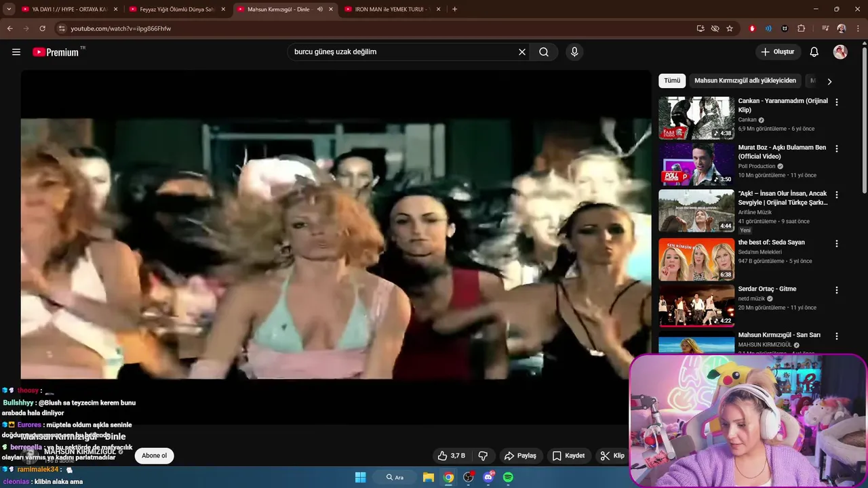Open File Explorer from taskbar

tap(429, 477)
